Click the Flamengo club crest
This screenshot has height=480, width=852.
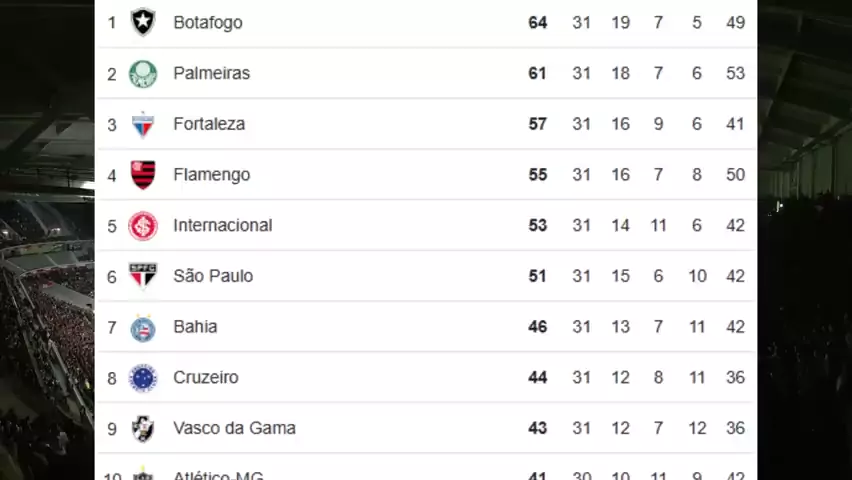[x=143, y=175]
